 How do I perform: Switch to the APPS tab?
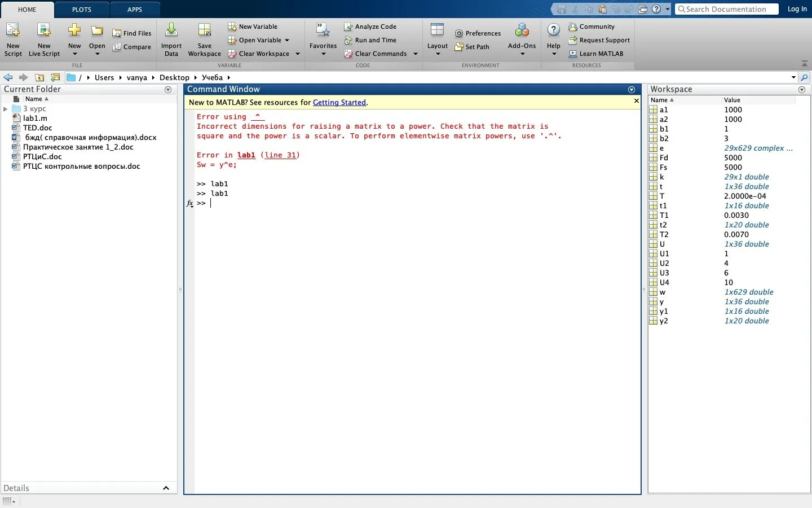pos(135,10)
